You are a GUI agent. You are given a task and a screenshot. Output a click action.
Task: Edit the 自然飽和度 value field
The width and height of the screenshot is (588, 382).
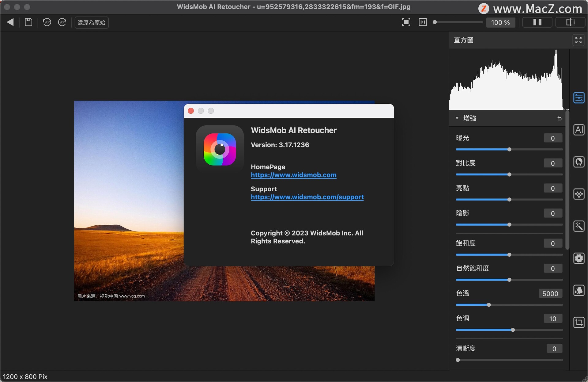click(x=553, y=269)
